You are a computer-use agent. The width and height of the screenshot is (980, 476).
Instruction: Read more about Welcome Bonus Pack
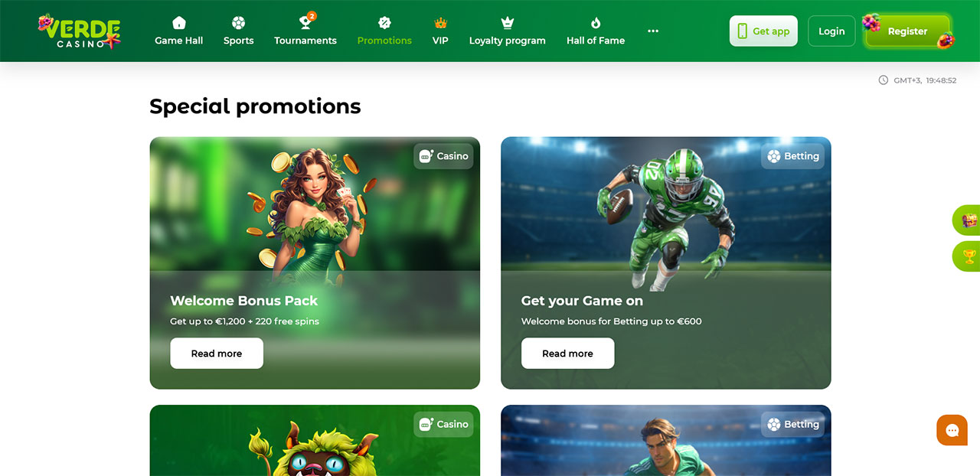217,354
